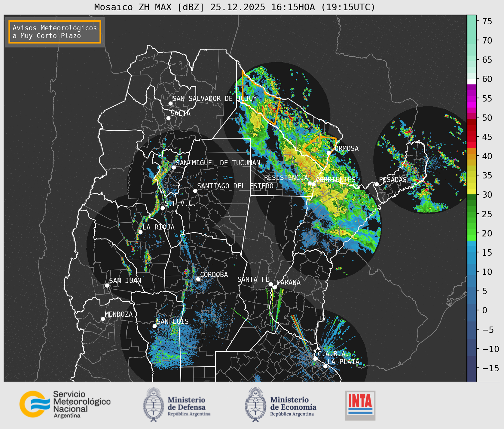The image size is (504, 429).
Task: Click the SAN JUAN label text
Action: (125, 281)
